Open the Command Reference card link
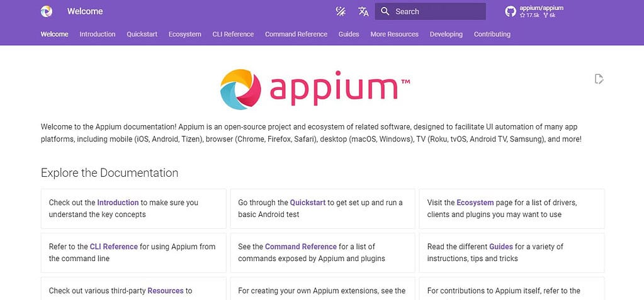The height and width of the screenshot is (300, 644). pyautogui.click(x=301, y=247)
